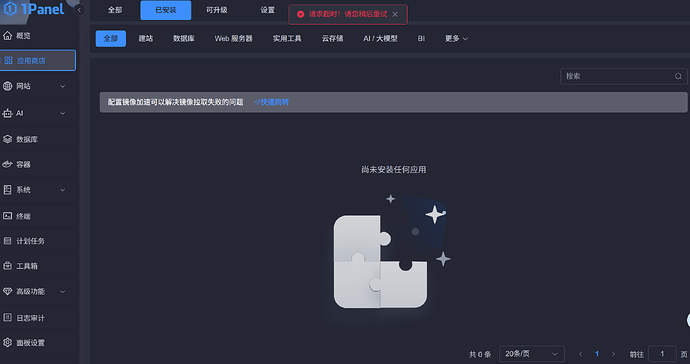Expand the 高级功能 advanced features submenu

click(x=62, y=291)
